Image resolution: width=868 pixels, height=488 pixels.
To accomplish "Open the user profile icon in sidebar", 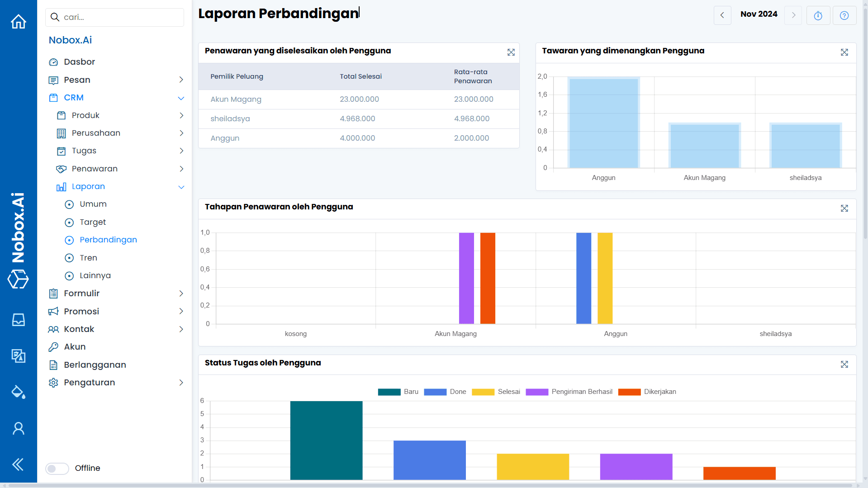I will [x=18, y=428].
